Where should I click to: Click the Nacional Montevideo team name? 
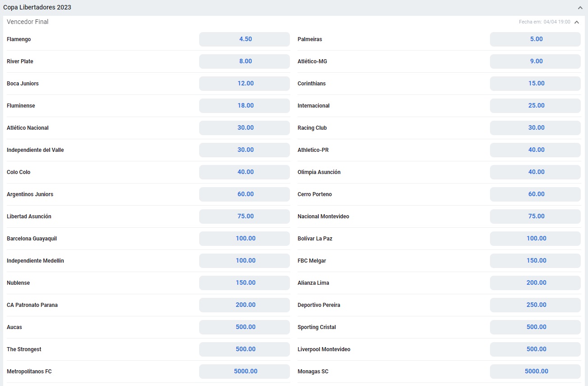click(x=323, y=217)
